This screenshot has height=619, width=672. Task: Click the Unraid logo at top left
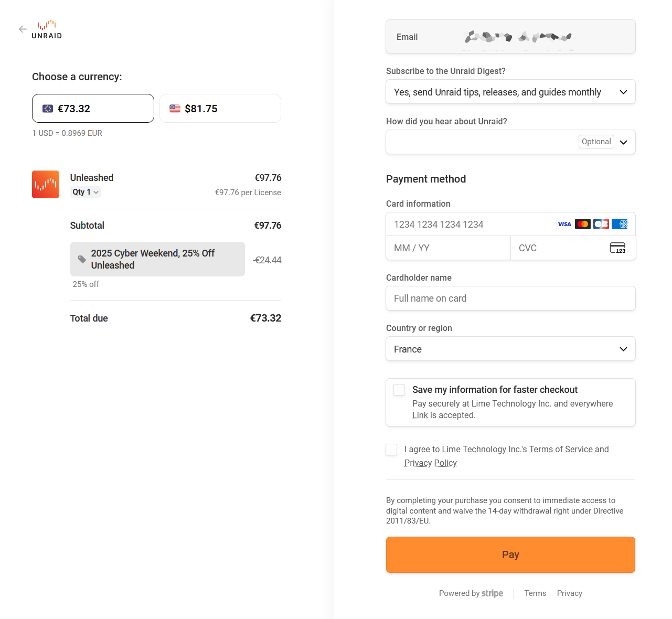click(47, 30)
